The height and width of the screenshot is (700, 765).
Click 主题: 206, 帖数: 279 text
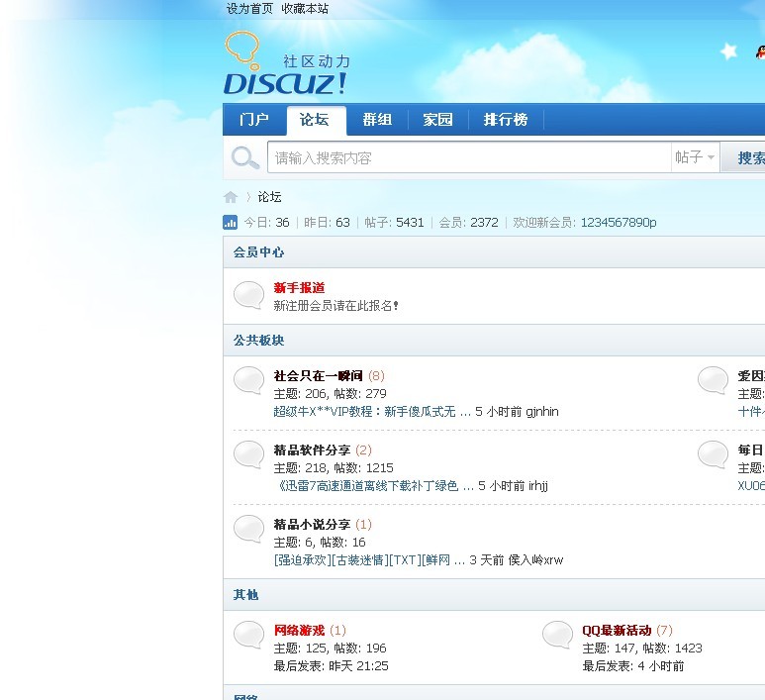coord(330,394)
